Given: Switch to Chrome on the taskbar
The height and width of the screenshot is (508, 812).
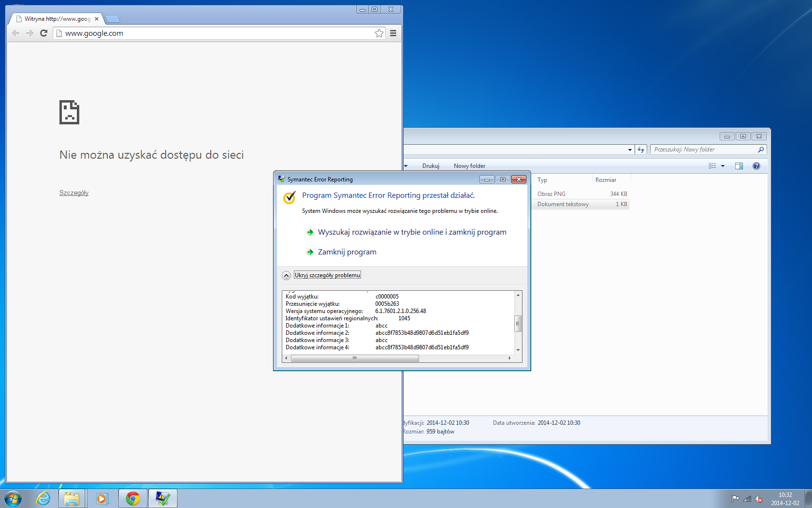Looking at the screenshot, I should pos(133,498).
